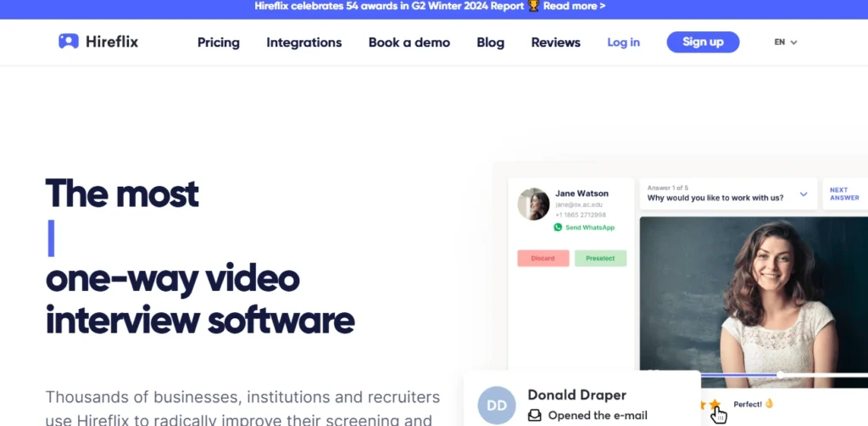Click the gold star rating icon
The width and height of the screenshot is (868, 426).
715,405
